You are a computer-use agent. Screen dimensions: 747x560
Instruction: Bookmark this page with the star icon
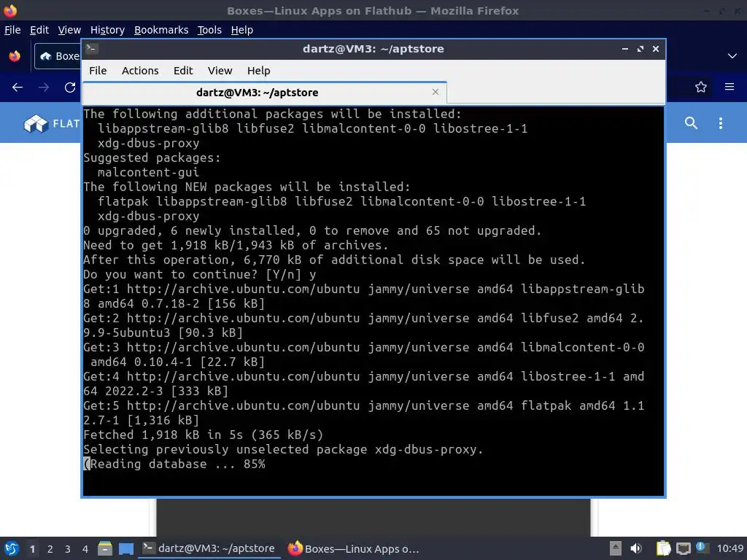click(700, 87)
